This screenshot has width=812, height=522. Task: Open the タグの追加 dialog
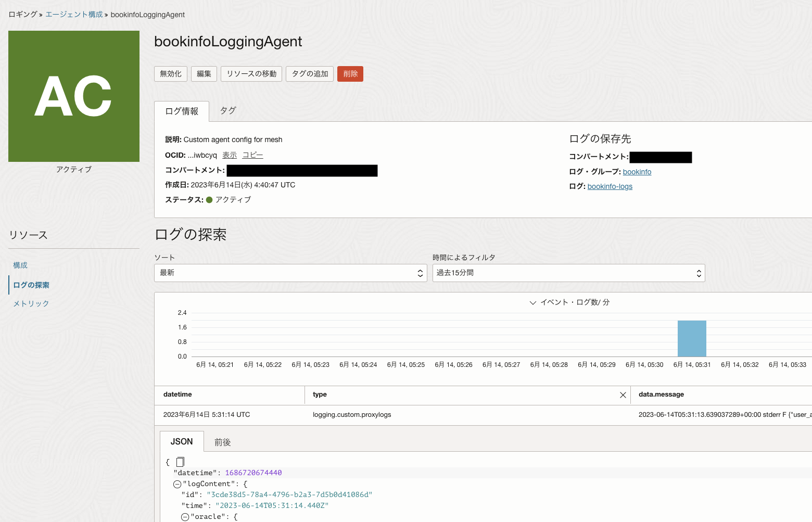click(x=309, y=73)
